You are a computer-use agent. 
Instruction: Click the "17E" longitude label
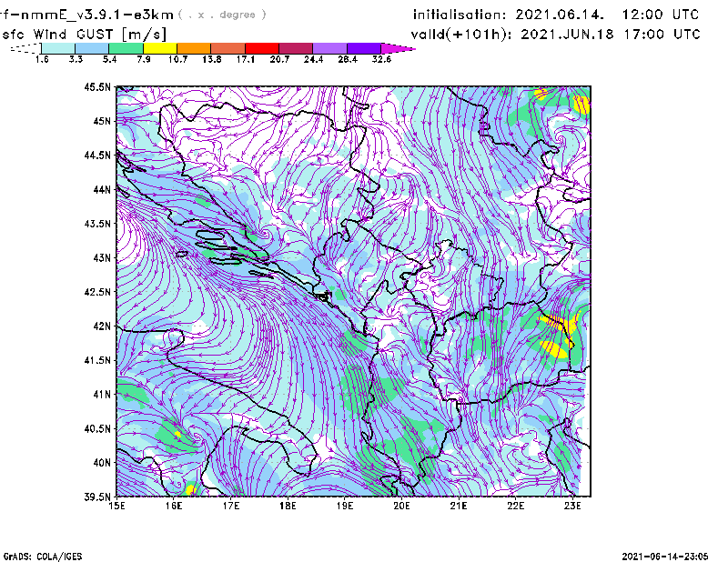(x=231, y=506)
